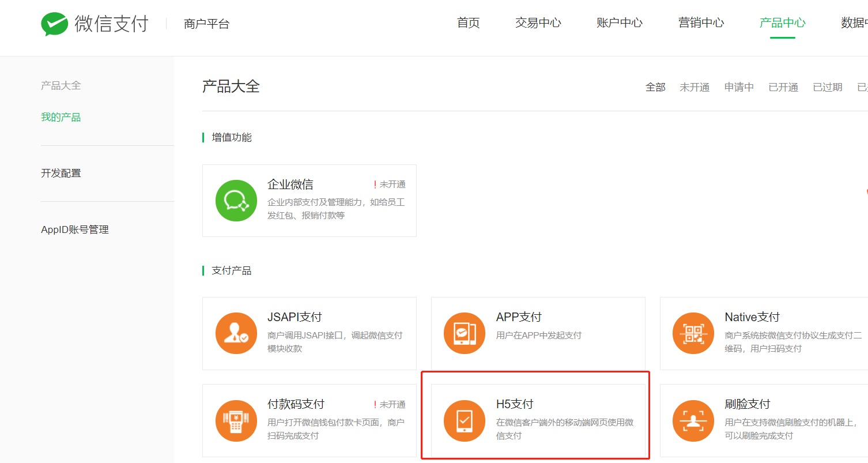868x463 pixels.
Task: Filter products by 已过期
Action: pos(828,87)
